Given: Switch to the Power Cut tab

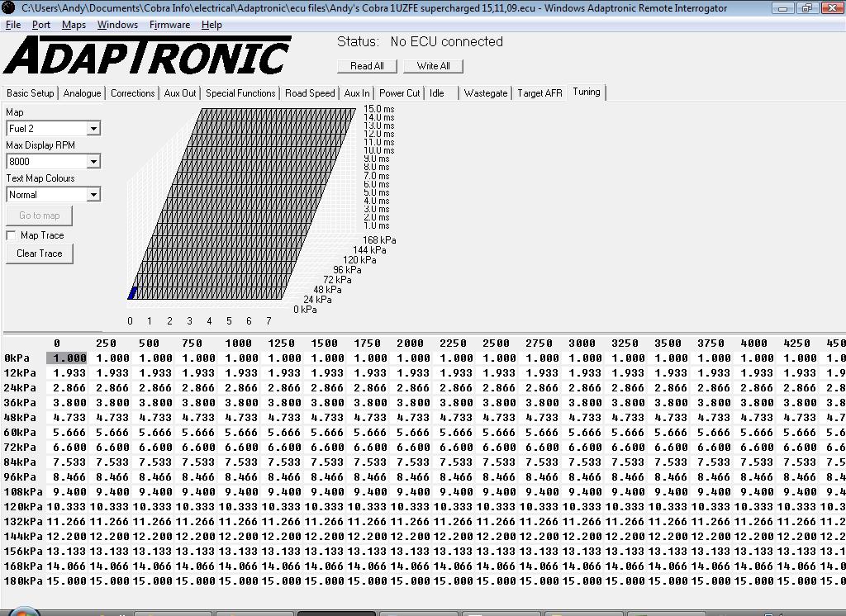Looking at the screenshot, I should [x=399, y=92].
